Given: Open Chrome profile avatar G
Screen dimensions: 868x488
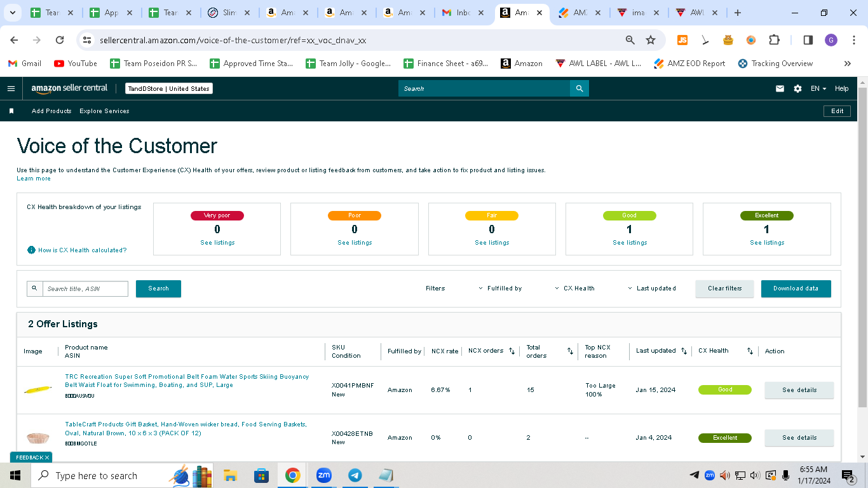Looking at the screenshot, I should [x=831, y=40].
